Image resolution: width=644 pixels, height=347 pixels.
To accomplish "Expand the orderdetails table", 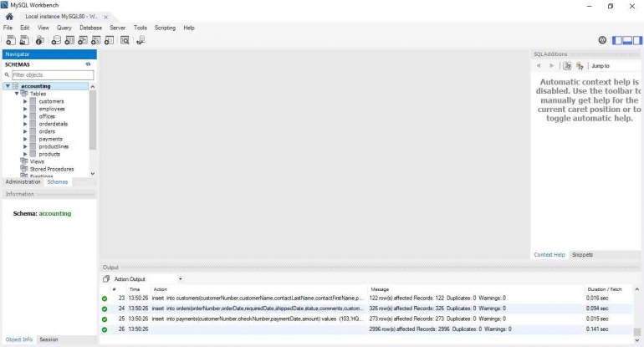I will coord(25,124).
